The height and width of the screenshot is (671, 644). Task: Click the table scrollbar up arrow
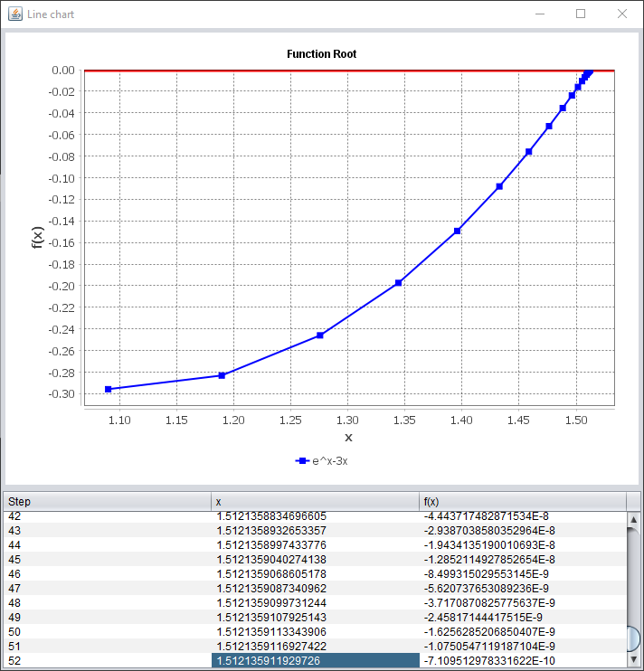[634, 520]
